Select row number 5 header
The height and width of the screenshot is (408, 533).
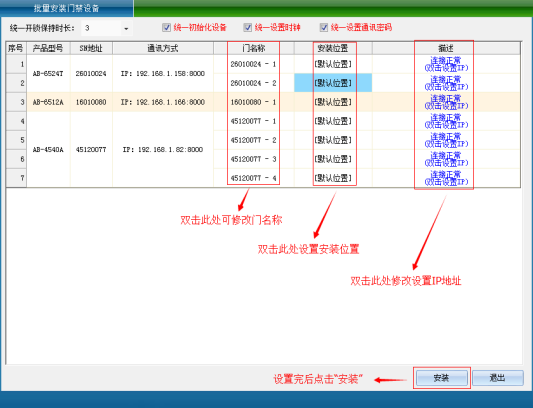(16, 140)
